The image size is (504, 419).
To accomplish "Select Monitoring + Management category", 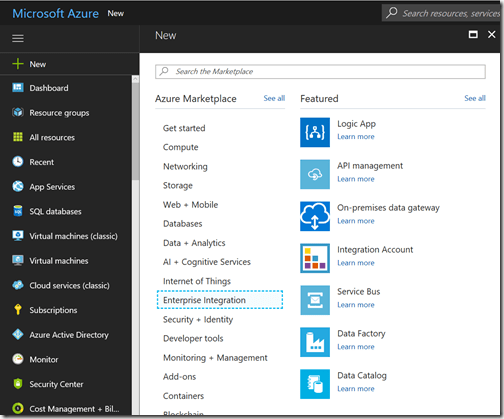I will 215,358.
